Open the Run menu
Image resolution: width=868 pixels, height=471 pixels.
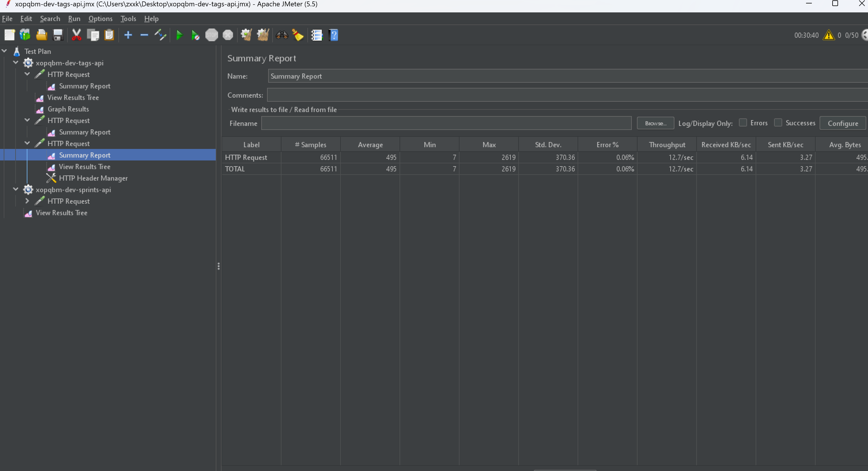click(x=74, y=19)
